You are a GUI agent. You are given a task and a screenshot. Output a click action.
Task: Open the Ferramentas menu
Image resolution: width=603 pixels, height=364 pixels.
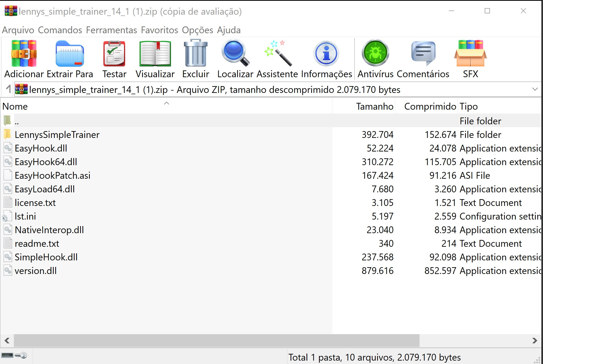pyautogui.click(x=111, y=30)
